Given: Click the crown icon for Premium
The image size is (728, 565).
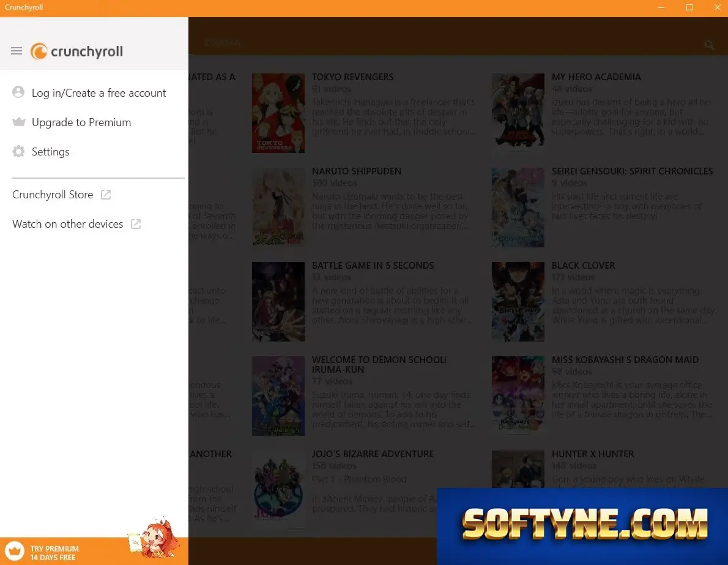Looking at the screenshot, I should pos(18,122).
